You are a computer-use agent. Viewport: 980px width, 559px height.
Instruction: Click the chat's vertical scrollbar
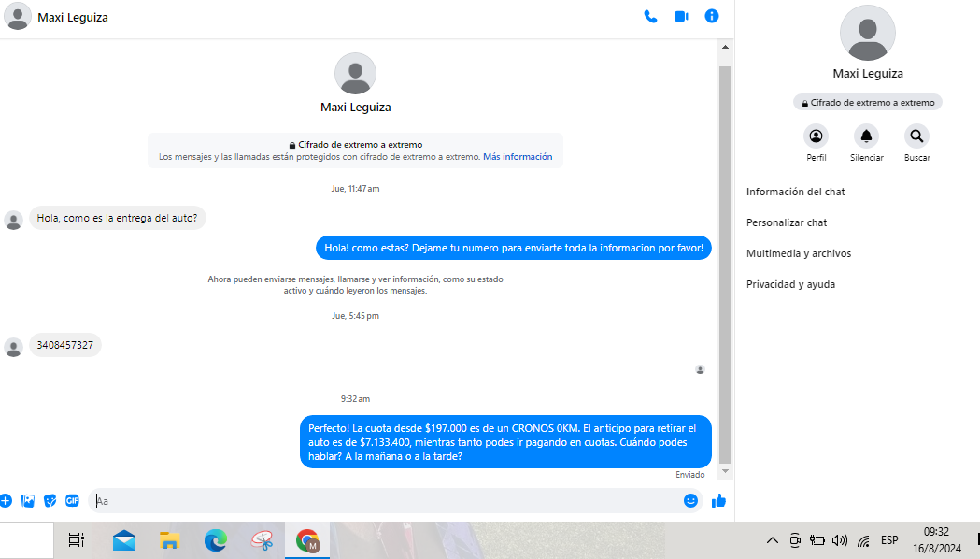click(x=725, y=262)
